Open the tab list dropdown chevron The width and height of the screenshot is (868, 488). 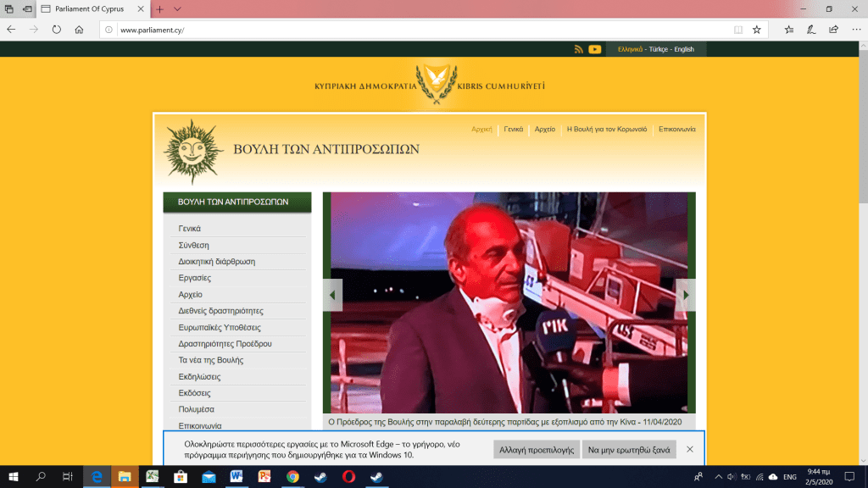(x=177, y=8)
